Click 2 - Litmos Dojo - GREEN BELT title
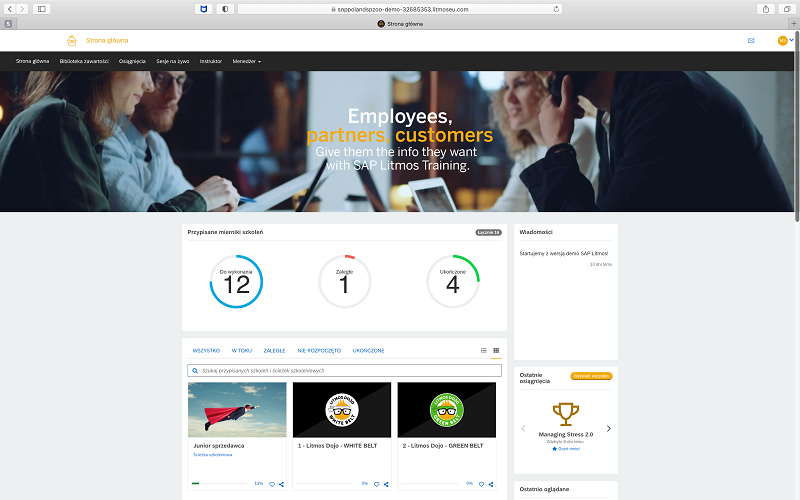The image size is (800, 500). coord(443,446)
